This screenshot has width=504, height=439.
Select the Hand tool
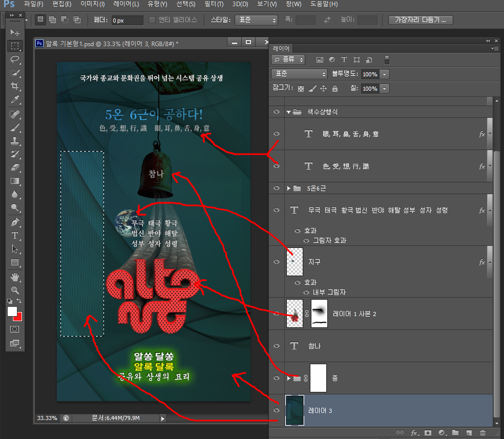click(x=15, y=277)
